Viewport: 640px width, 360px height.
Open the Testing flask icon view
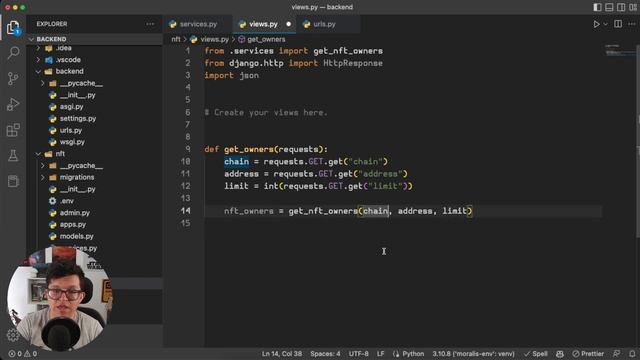click(x=13, y=156)
